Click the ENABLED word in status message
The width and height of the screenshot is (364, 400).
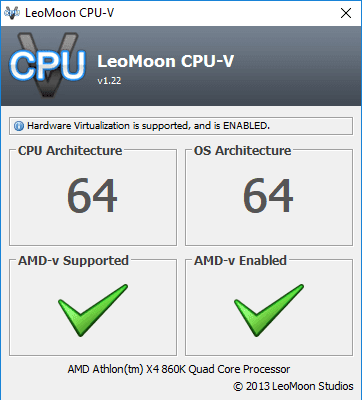246,126
